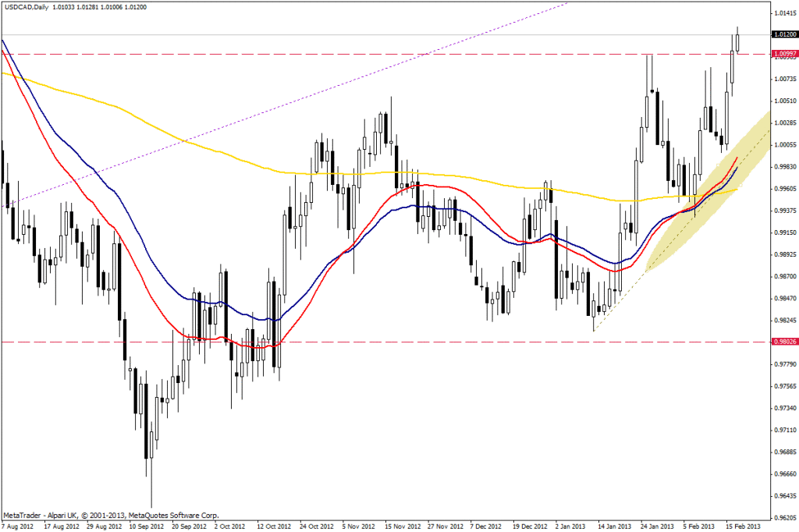Viewport: 799px width, 532px height.
Task: Click the 27 Nov 2012 date label
Action: (x=446, y=526)
